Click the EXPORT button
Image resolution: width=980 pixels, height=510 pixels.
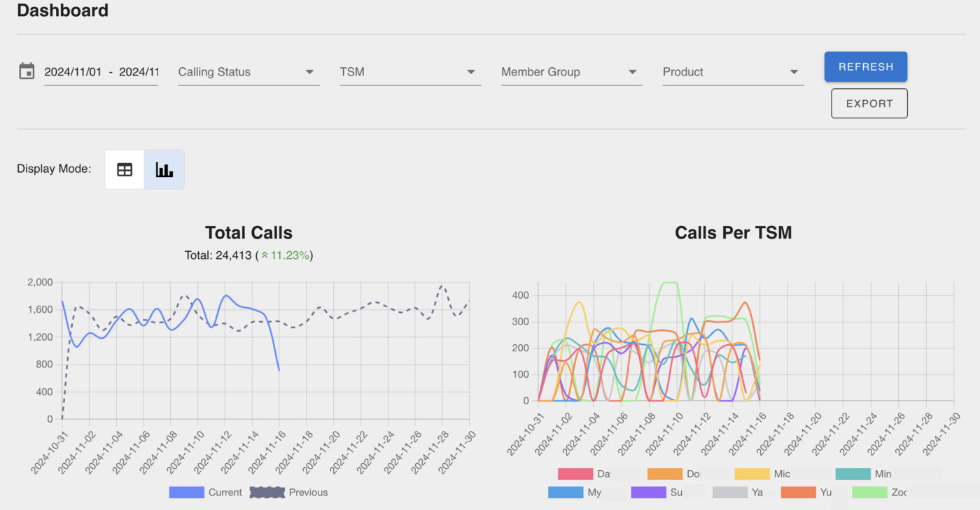[869, 104]
